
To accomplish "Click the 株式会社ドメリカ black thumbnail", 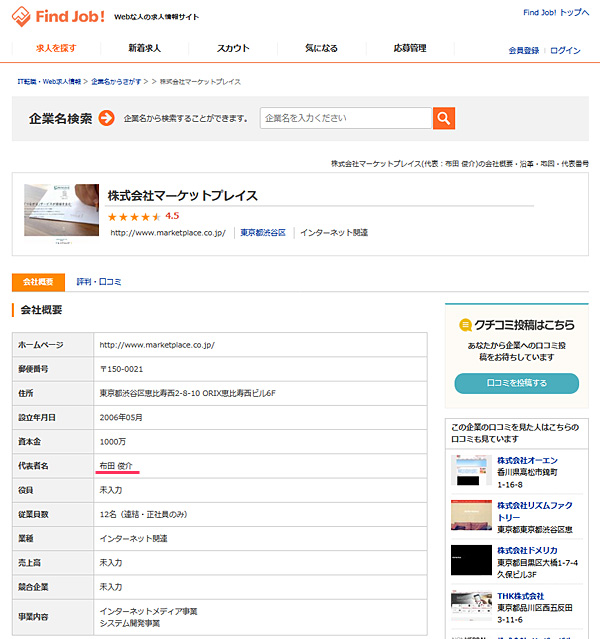I will tap(471, 560).
